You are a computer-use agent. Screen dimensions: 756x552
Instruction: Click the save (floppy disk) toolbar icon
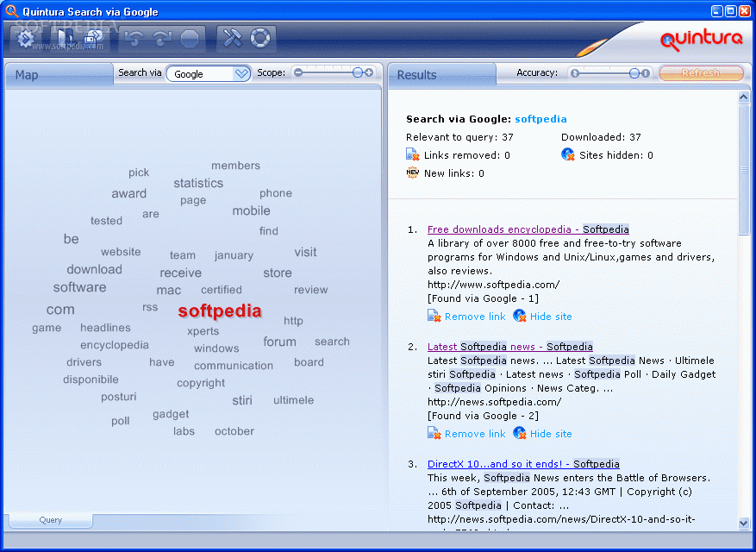(x=94, y=39)
